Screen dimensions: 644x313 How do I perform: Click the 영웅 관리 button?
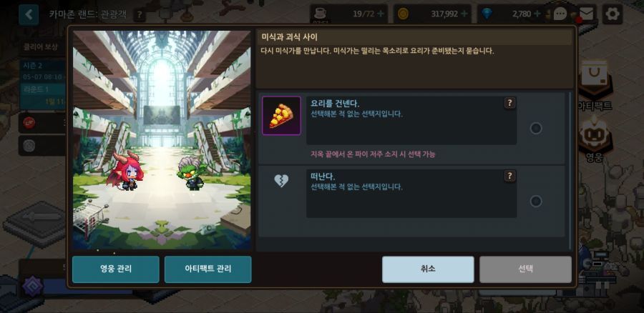[x=116, y=269]
